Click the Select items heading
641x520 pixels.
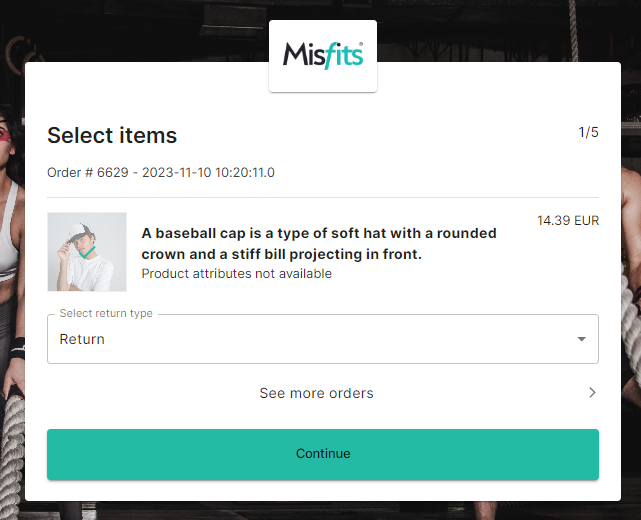click(112, 135)
